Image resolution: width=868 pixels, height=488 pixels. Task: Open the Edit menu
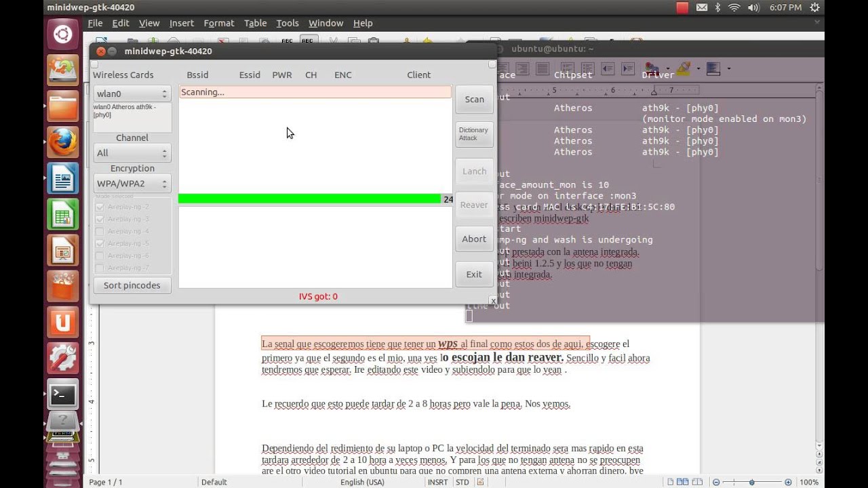point(121,23)
